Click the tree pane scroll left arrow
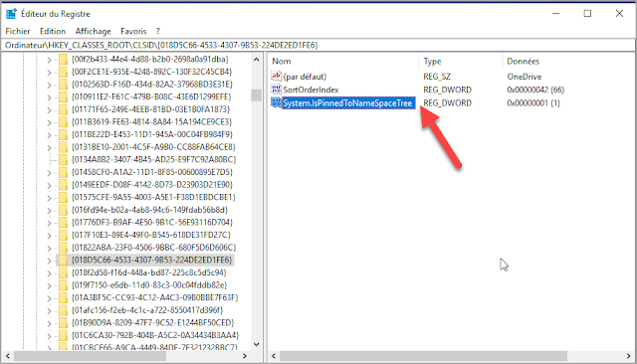The width and height of the screenshot is (637, 364). [x=7, y=356]
